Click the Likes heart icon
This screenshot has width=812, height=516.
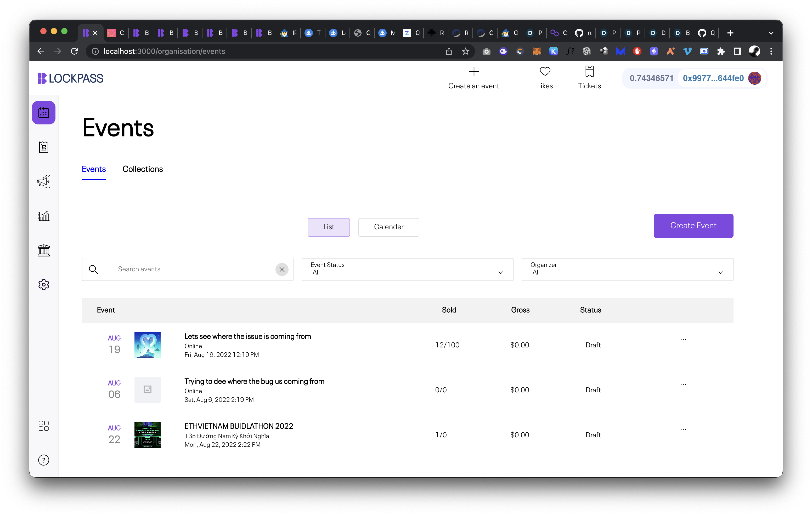(545, 71)
